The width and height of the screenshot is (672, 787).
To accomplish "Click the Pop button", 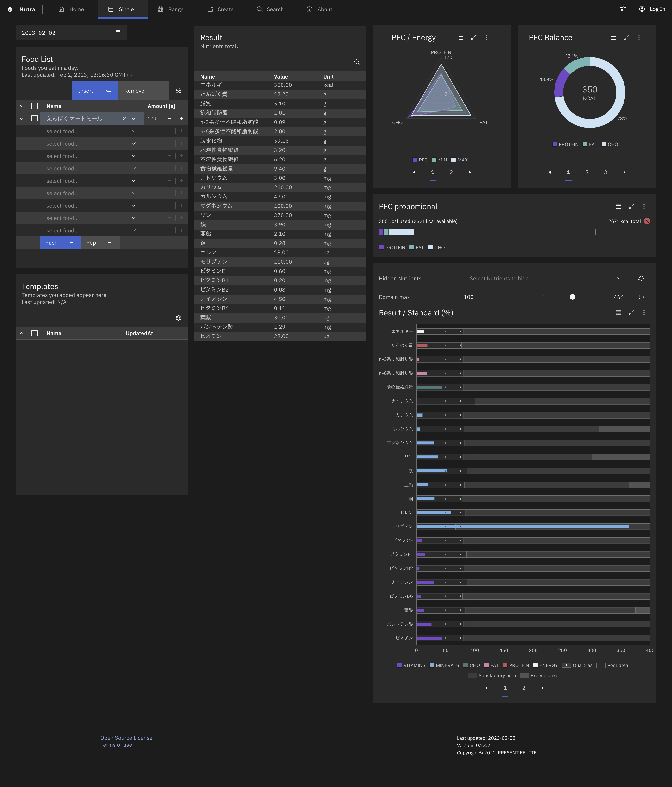I will coord(100,243).
